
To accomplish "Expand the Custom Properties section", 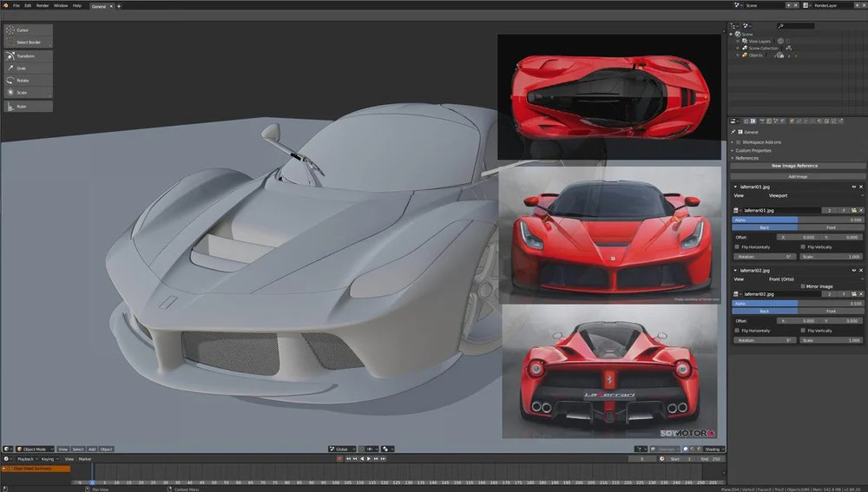I will tap(753, 150).
